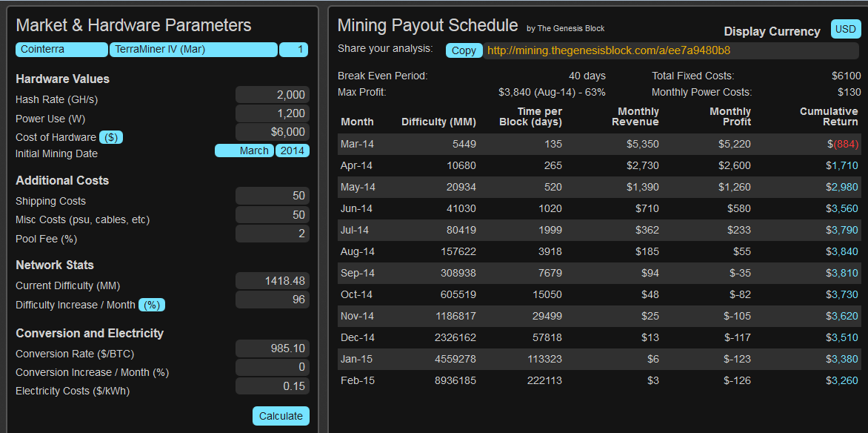Click the $5,350 monthly revenue cell
This screenshot has height=433, width=868.
tap(643, 144)
